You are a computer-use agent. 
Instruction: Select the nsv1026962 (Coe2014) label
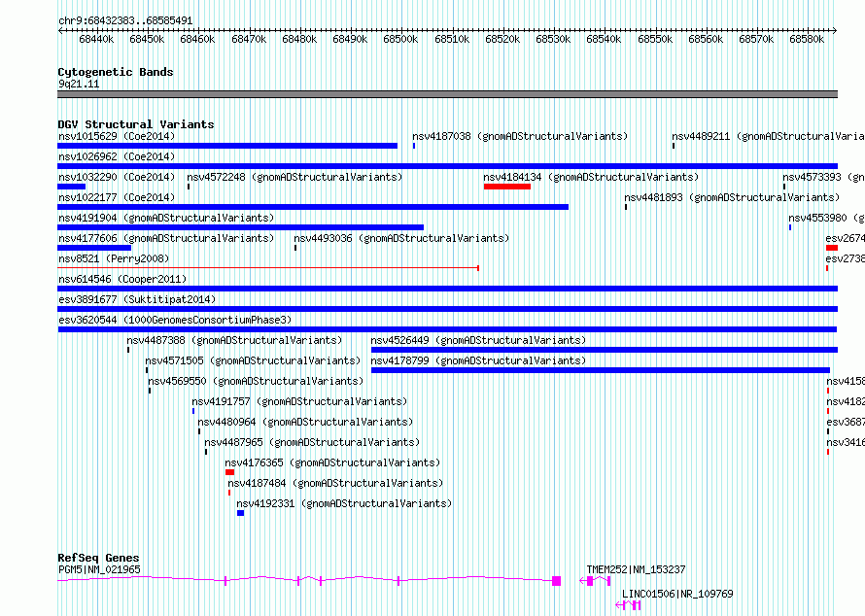point(117,156)
